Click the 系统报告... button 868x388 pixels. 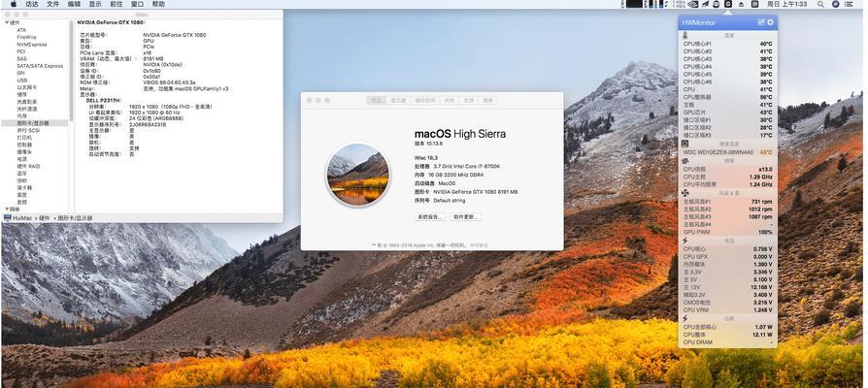click(x=429, y=216)
